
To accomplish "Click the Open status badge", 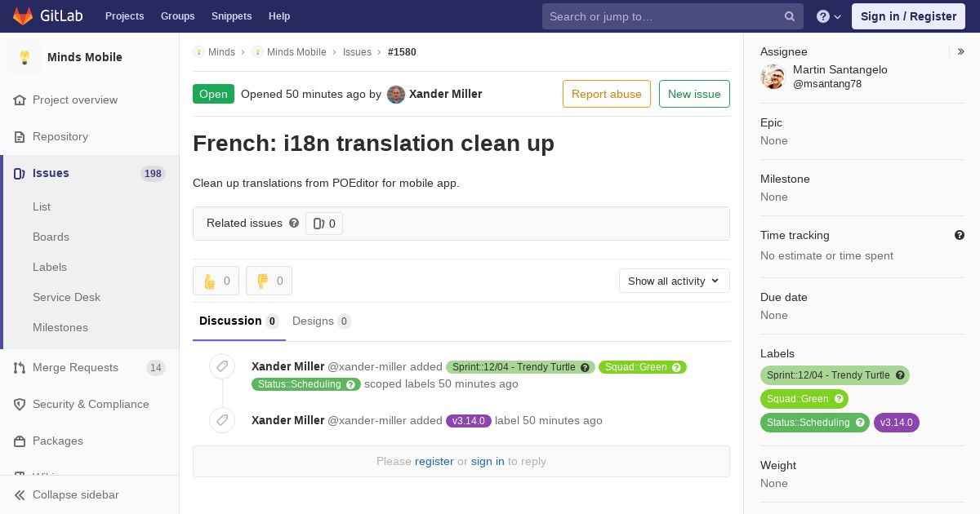I will (213, 94).
